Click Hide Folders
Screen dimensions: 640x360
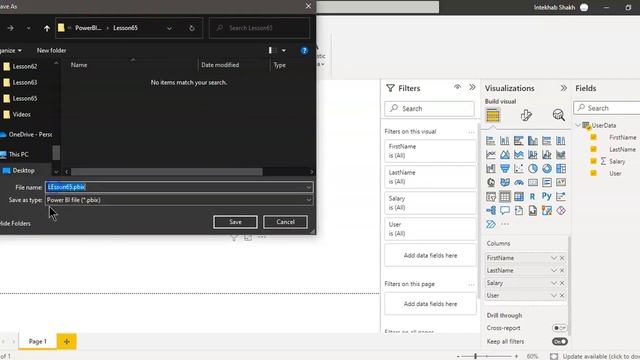(16, 223)
